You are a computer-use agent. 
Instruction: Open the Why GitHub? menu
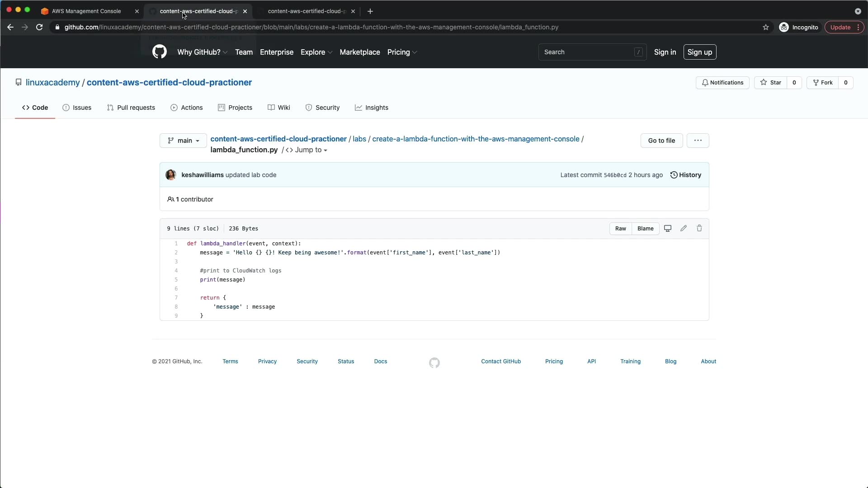202,52
